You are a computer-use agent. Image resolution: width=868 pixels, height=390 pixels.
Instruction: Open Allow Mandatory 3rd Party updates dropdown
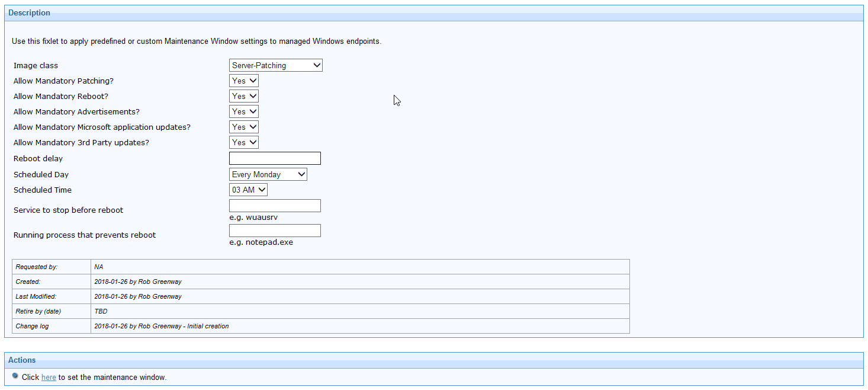click(244, 142)
